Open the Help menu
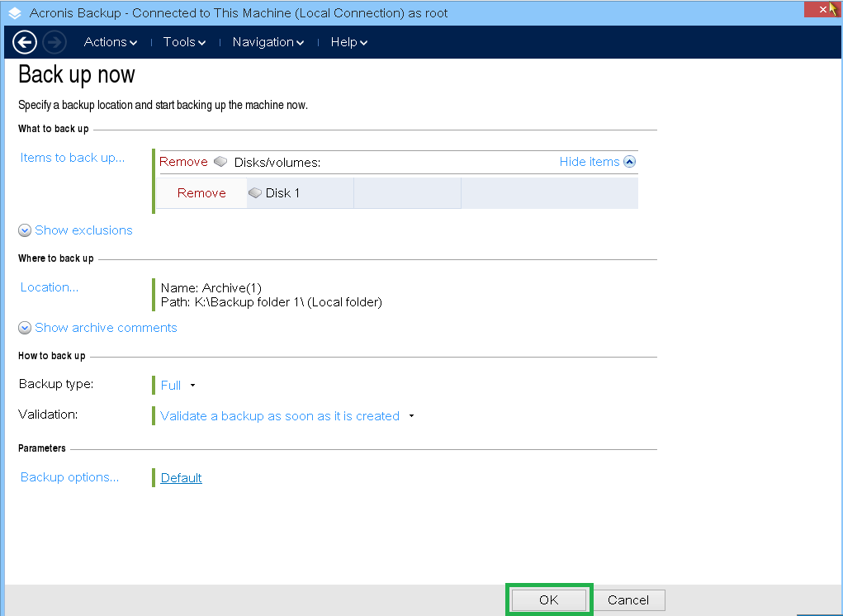 (x=348, y=42)
